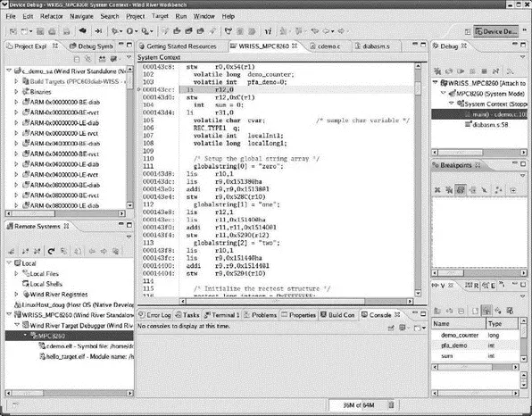Image resolution: width=532 pixels, height=416 pixels.
Task: Click Define connection icon in Remote Systems toolbar
Action: pyautogui.click(x=12, y=251)
